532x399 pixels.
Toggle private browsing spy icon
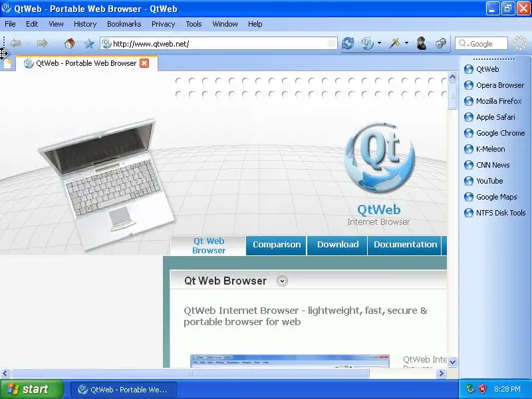[422, 43]
